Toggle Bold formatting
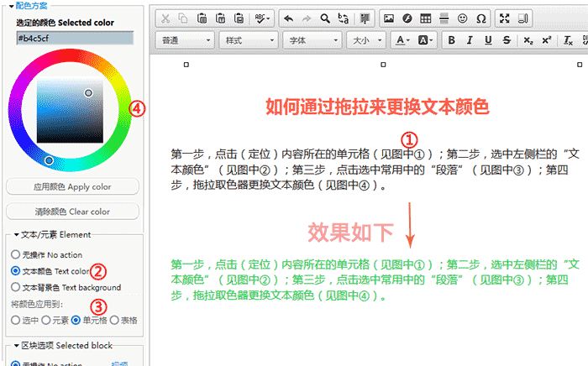This screenshot has width=588, height=366. pyautogui.click(x=452, y=40)
